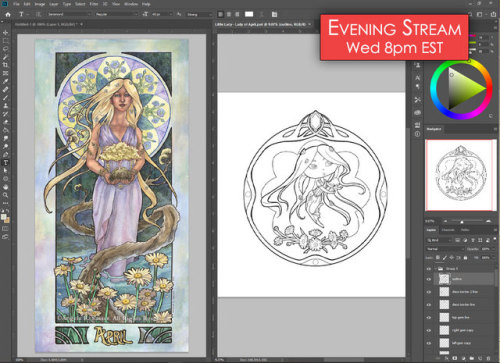The image size is (500, 363).
Task: Select the Paint Bucket tool
Action: [x=5, y=130]
